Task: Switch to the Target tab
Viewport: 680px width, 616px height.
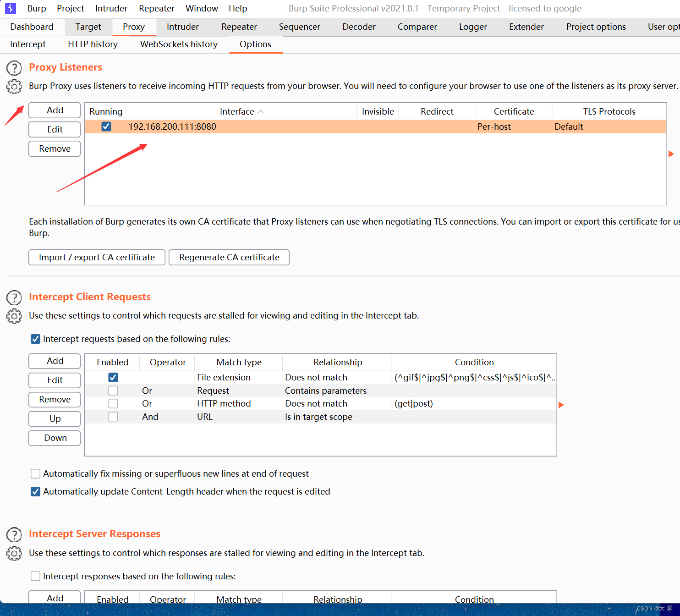Action: (x=88, y=27)
